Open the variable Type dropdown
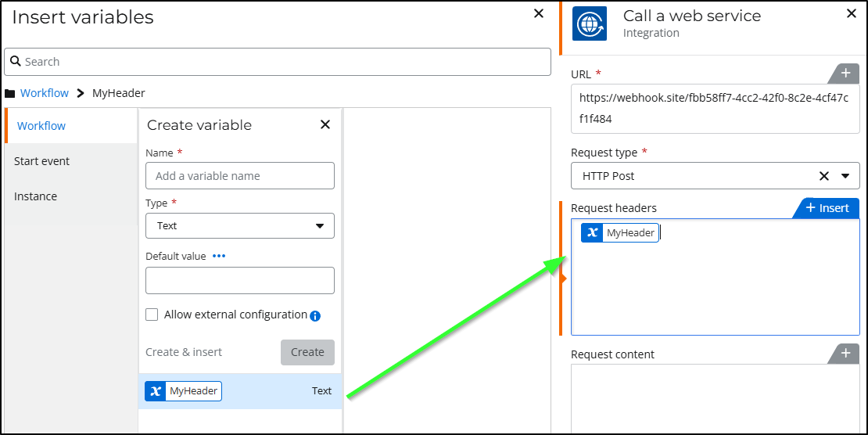Viewport: 868px width, 435px height. click(240, 225)
